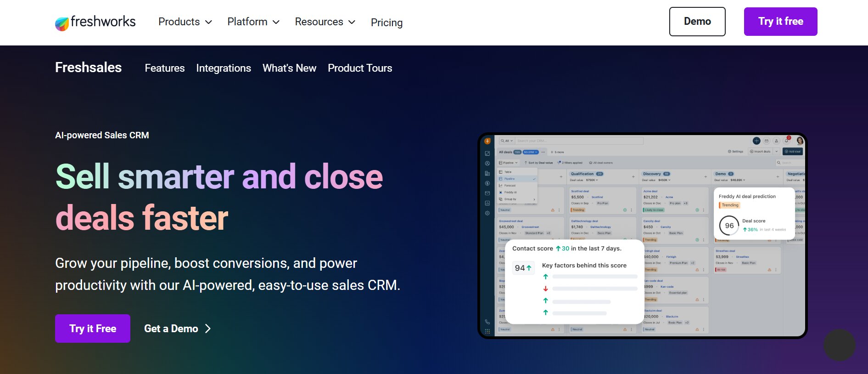Follow the Get a Demo link
868x374 pixels.
177,329
